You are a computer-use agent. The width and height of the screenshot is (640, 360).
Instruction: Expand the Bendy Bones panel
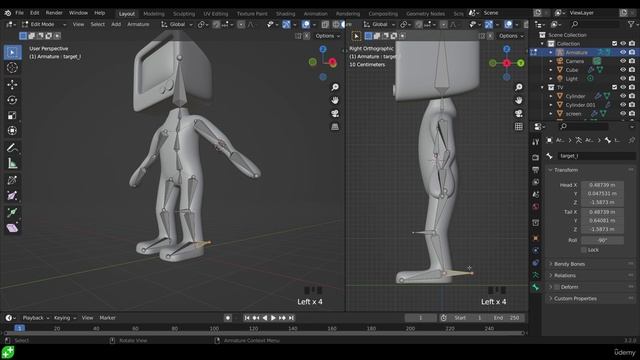[569, 264]
